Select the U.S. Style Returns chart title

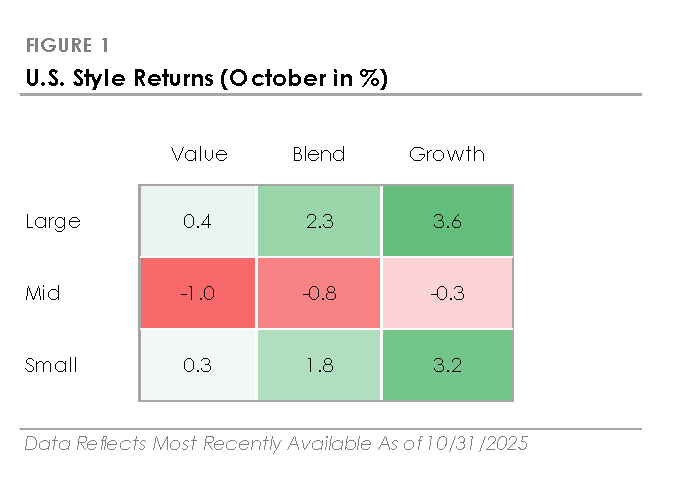pyautogui.click(x=204, y=76)
